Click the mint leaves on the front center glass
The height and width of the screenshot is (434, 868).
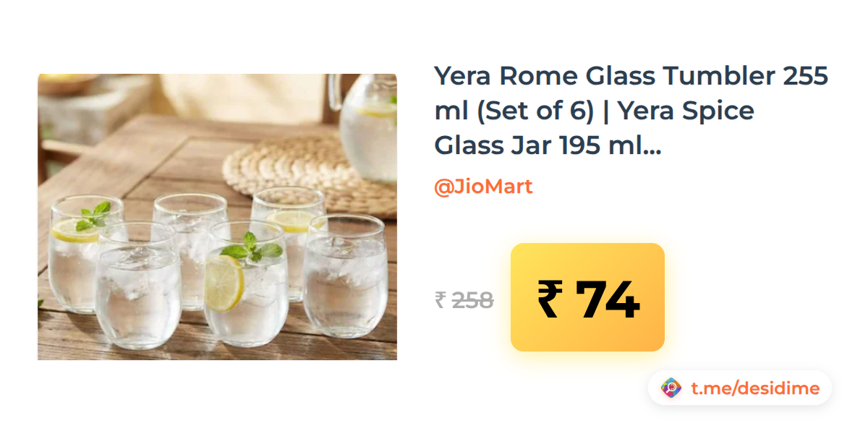pyautogui.click(x=252, y=248)
